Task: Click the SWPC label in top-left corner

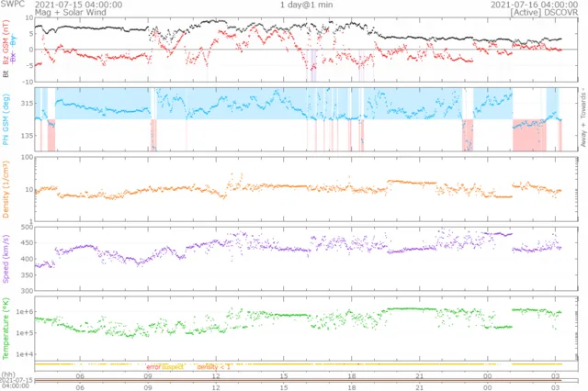Action: 11,5
